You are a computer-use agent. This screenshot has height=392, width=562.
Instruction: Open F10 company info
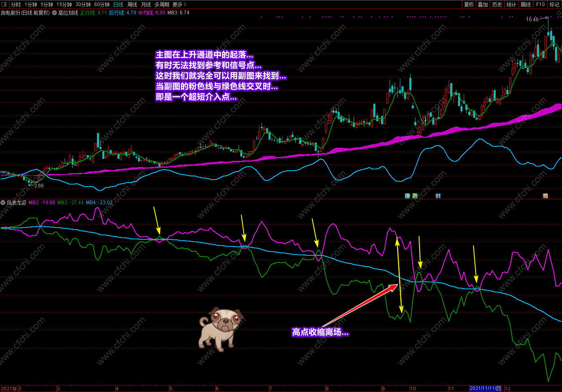tap(540, 5)
